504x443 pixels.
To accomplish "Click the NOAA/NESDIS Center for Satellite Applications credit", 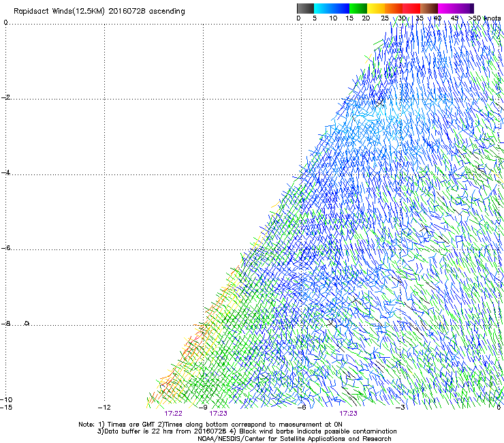I will (294, 439).
